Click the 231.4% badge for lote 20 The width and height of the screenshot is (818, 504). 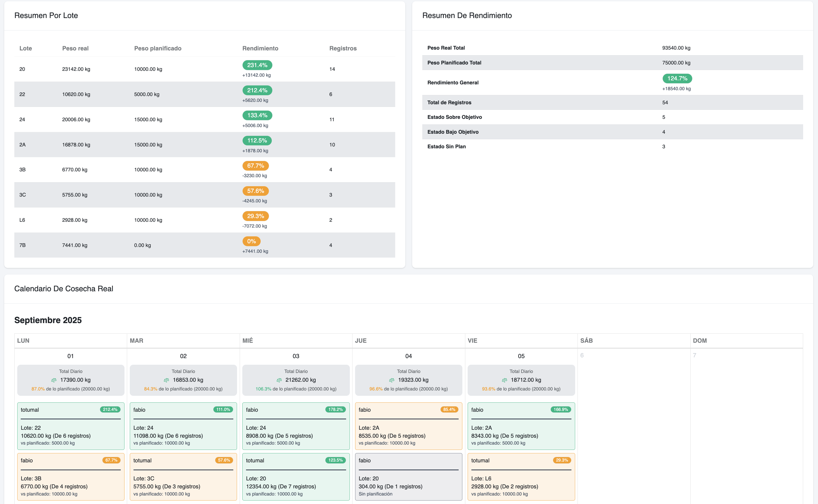(257, 65)
